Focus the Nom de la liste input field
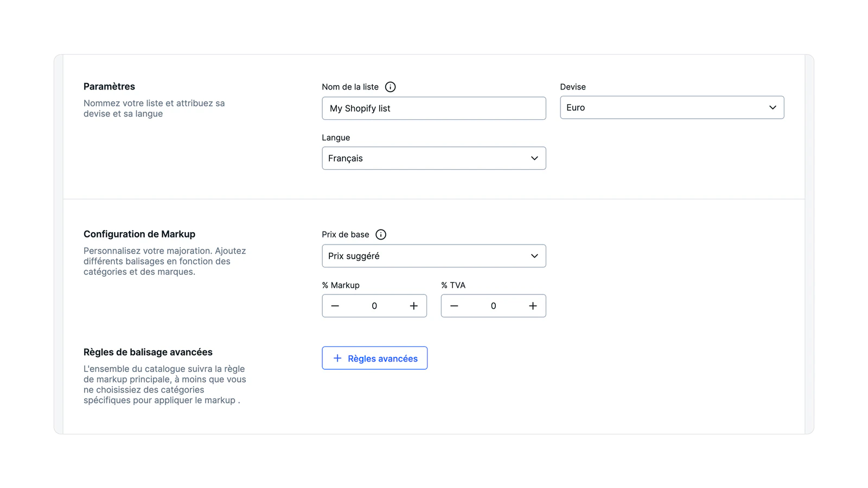Image resolution: width=868 pixels, height=488 pixels. [x=433, y=108]
